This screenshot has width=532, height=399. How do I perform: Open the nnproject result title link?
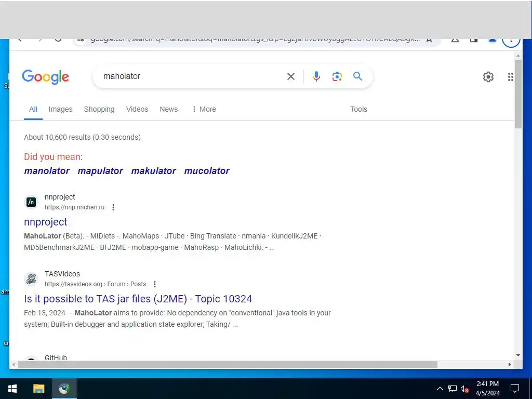click(x=46, y=222)
